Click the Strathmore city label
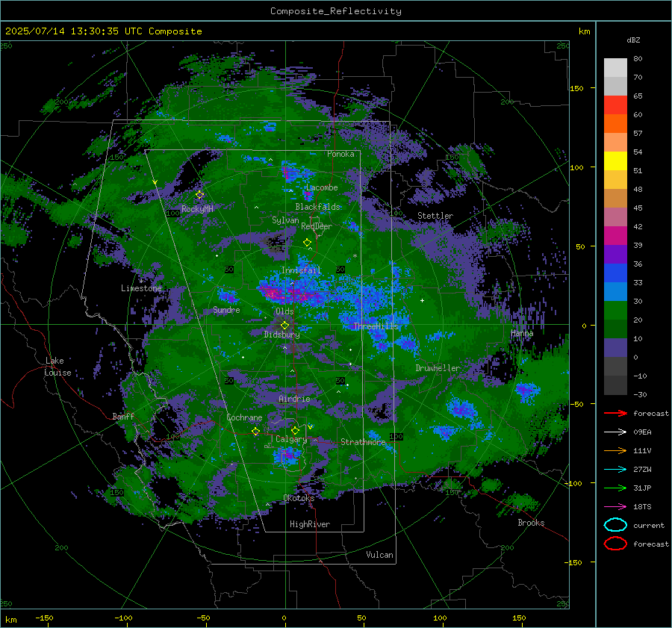Screen dimensions: 672x628 (x=363, y=442)
